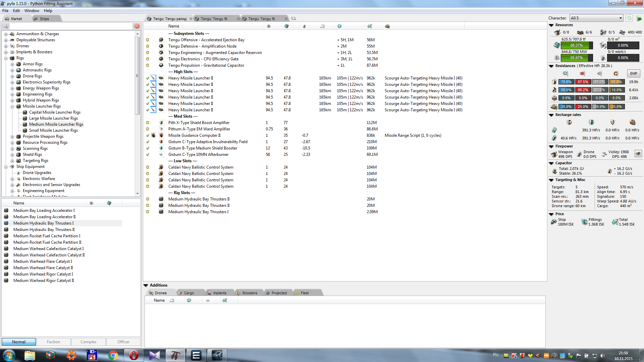Image resolution: width=644 pixels, height=362 pixels.
Task: Toggle first Caldari Navy Ballistic Control System state
Action: (x=148, y=167)
